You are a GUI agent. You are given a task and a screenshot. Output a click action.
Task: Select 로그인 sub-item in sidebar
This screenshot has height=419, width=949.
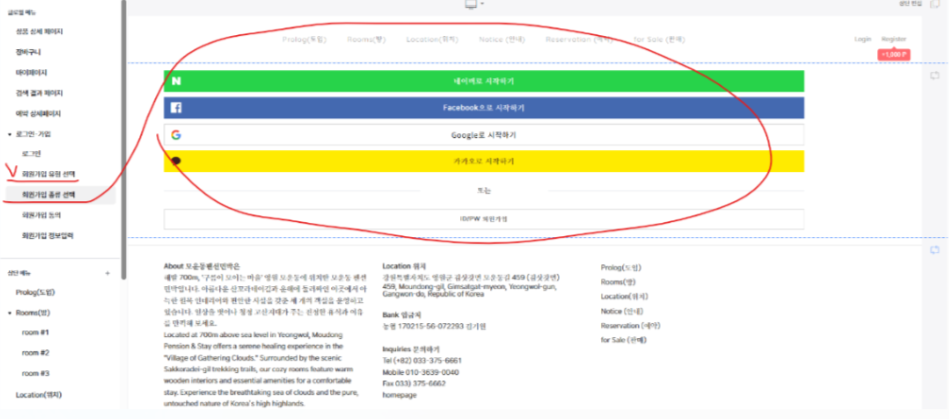coord(31,154)
